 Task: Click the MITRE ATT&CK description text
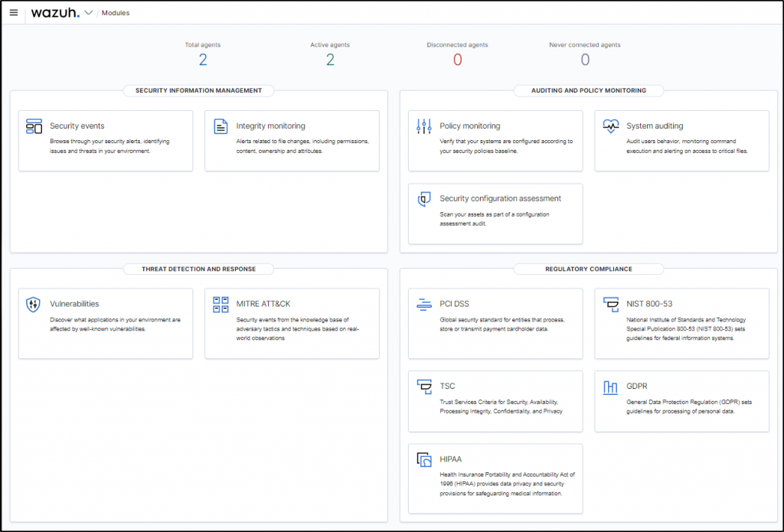[x=298, y=328]
